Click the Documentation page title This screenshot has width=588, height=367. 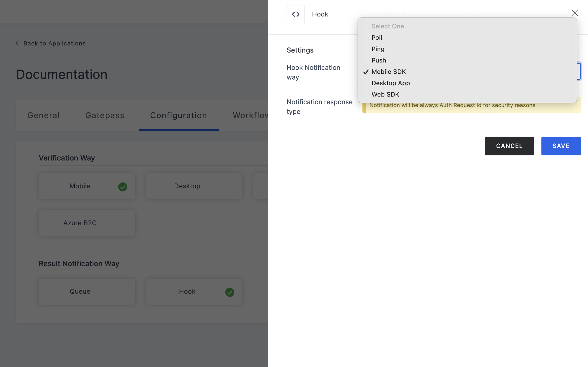(62, 74)
